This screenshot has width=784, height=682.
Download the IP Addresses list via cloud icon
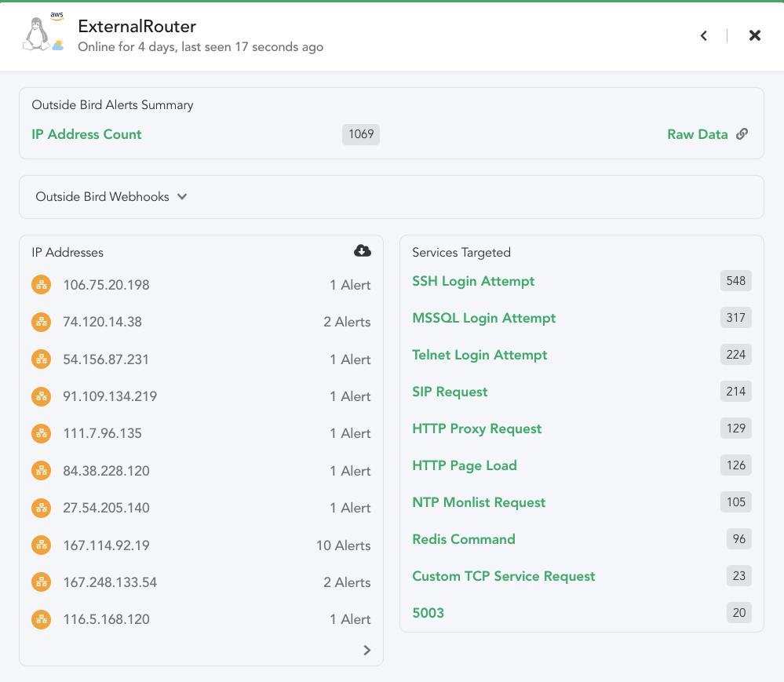[x=363, y=251]
